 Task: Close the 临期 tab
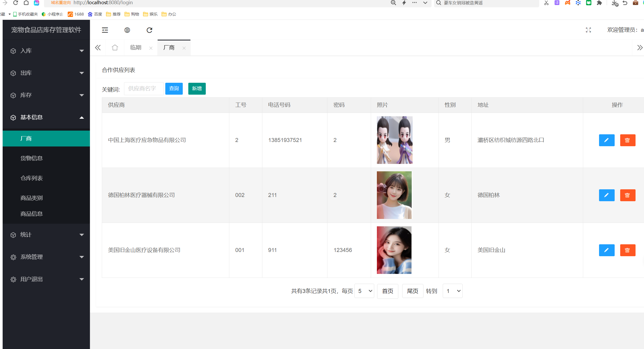click(x=151, y=48)
